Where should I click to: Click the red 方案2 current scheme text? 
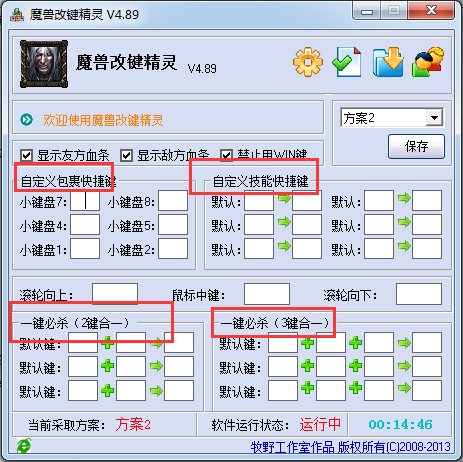click(133, 424)
